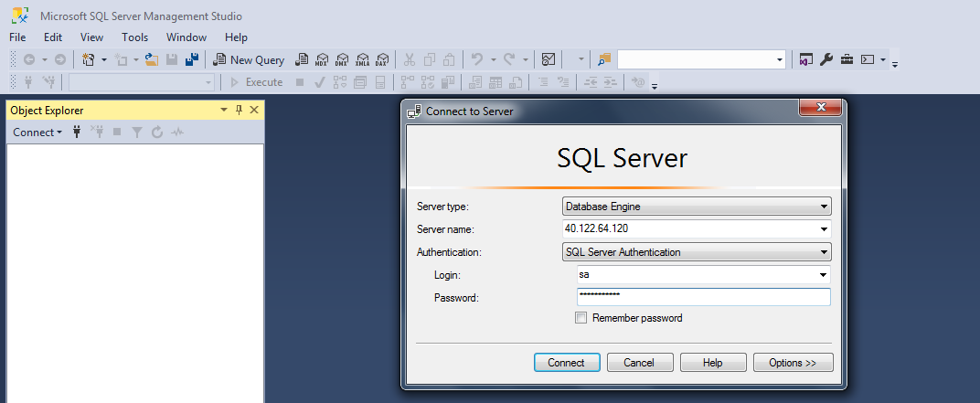Click the Options >> button
Screen dimensions: 980x403
[794, 363]
